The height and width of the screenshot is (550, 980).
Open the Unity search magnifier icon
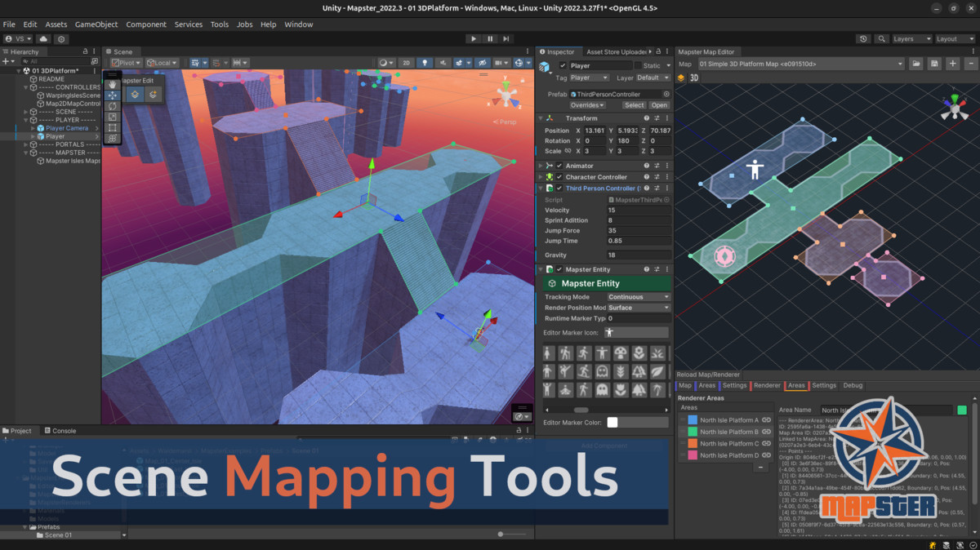[x=881, y=38]
